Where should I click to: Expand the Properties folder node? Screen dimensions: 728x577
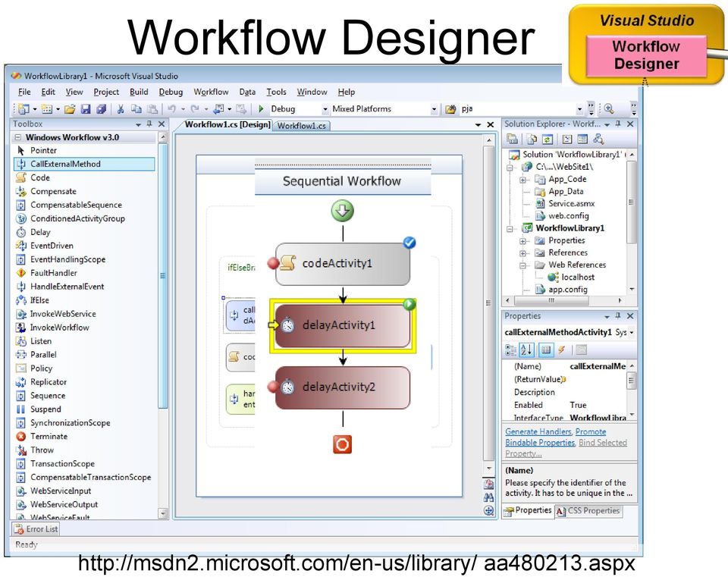pos(522,241)
